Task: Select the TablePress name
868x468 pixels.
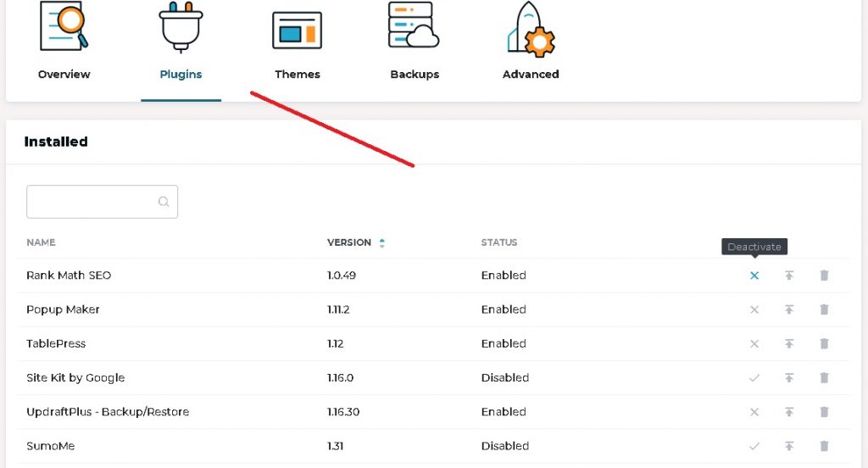Action: (x=56, y=343)
